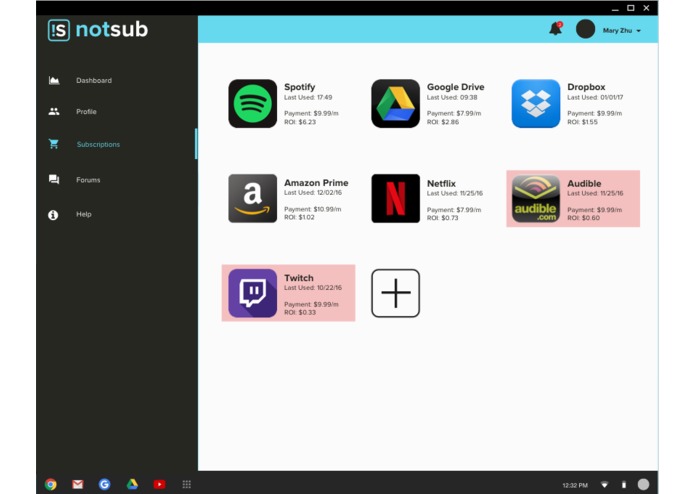Maximize the notsub window
Screen dimensions: 695x494
630,8
